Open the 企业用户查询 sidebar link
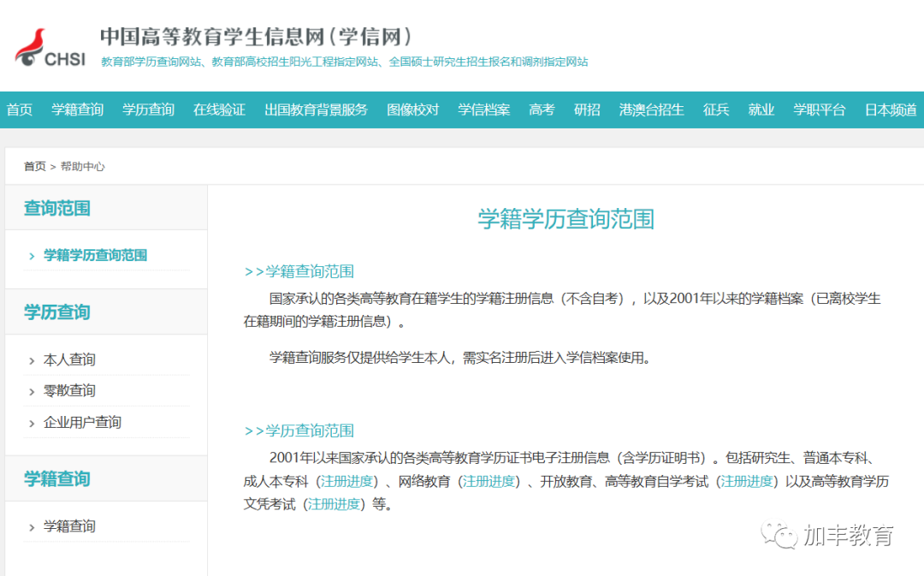 [x=83, y=422]
